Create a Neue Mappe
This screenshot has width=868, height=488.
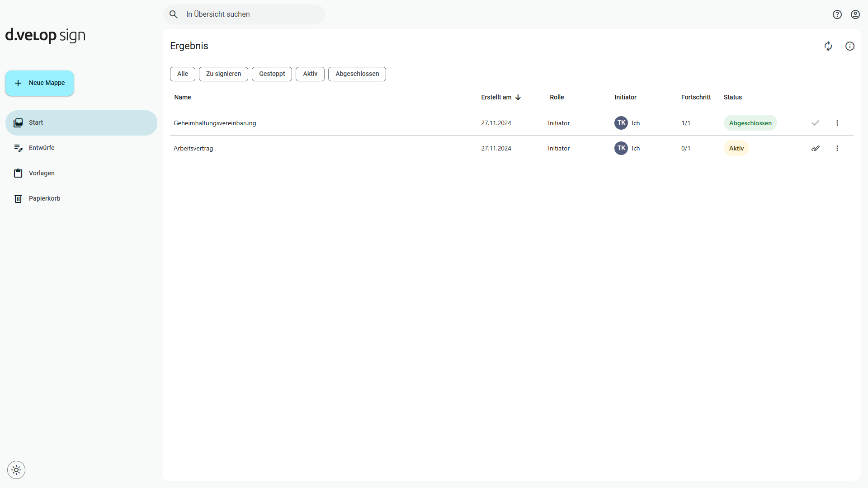39,83
